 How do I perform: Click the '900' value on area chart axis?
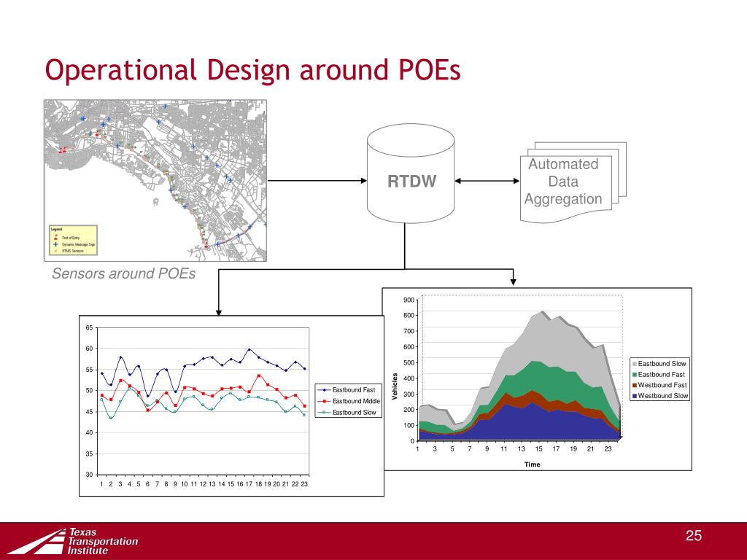409,300
